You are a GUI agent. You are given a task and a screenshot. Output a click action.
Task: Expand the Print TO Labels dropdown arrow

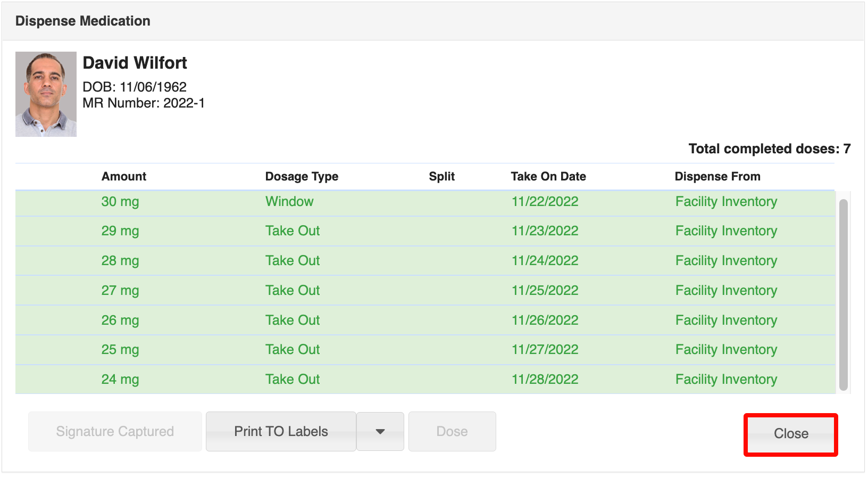(x=380, y=432)
